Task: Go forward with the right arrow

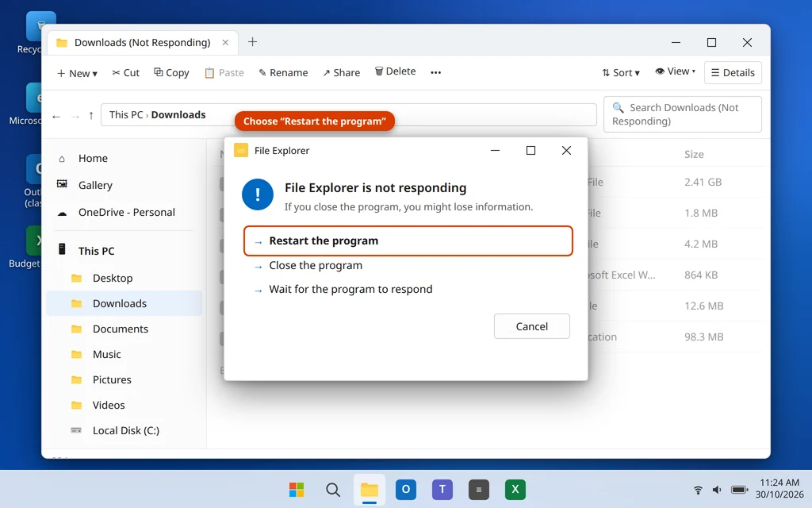Action: [75, 116]
